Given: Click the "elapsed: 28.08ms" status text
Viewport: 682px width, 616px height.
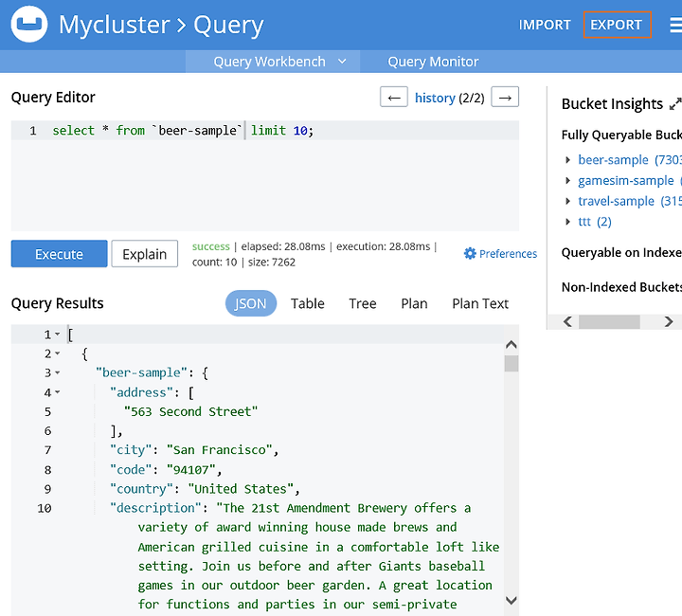Looking at the screenshot, I should [x=283, y=246].
